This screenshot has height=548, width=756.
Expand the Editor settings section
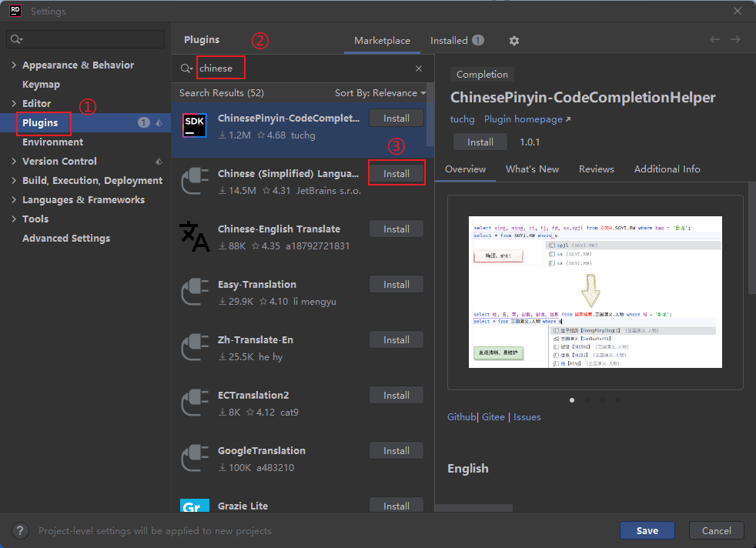click(14, 104)
